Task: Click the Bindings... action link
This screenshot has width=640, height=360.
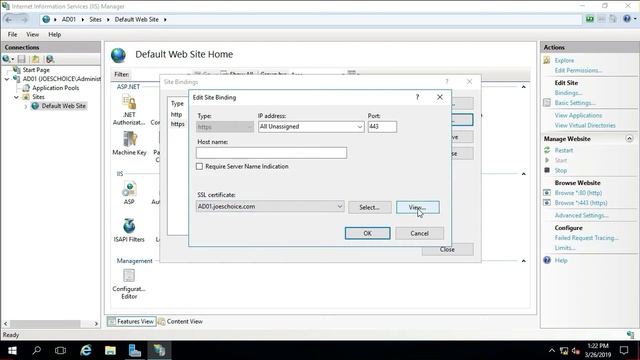Action: (x=568, y=93)
